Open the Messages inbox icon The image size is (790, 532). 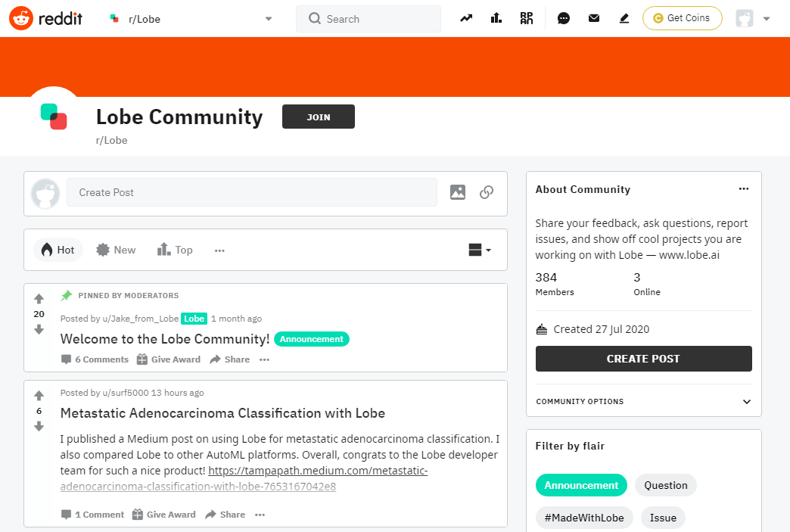tap(593, 17)
